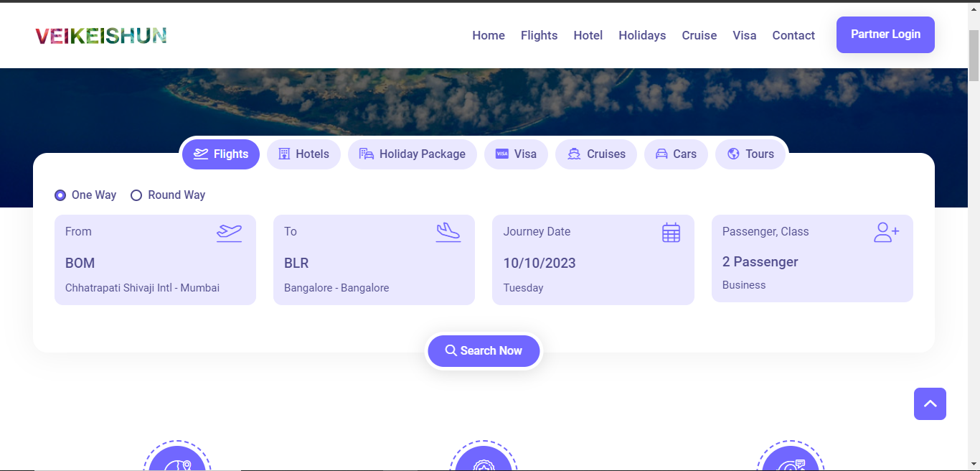Open the Home menu item
This screenshot has height=471, width=980.
[489, 35]
